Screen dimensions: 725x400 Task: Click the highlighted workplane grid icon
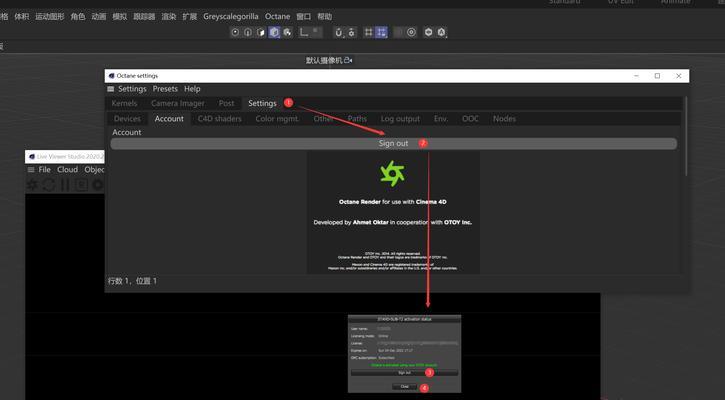(x=381, y=32)
